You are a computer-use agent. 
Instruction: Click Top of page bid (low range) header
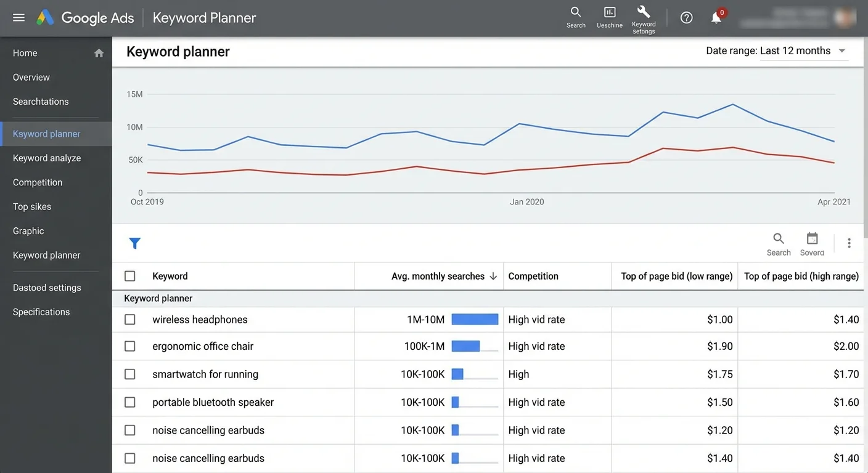tap(677, 277)
